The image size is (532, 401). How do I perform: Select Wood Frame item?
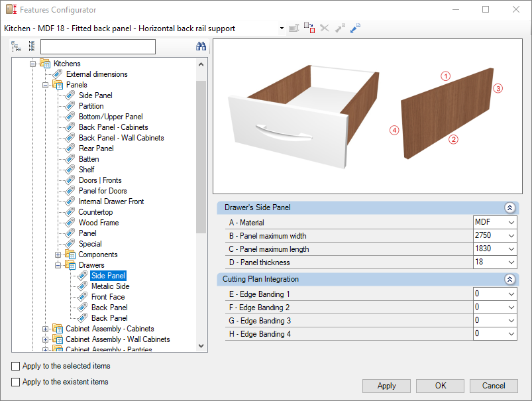tap(99, 223)
